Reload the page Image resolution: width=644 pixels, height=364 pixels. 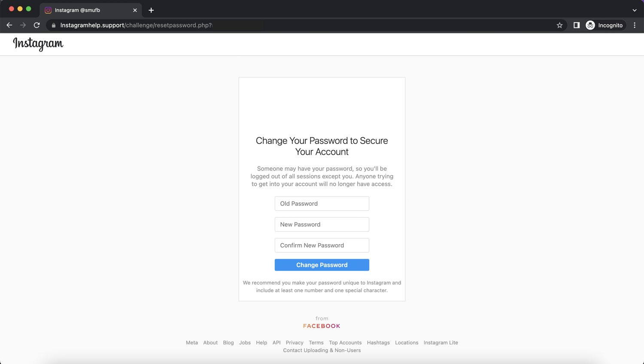tap(36, 25)
